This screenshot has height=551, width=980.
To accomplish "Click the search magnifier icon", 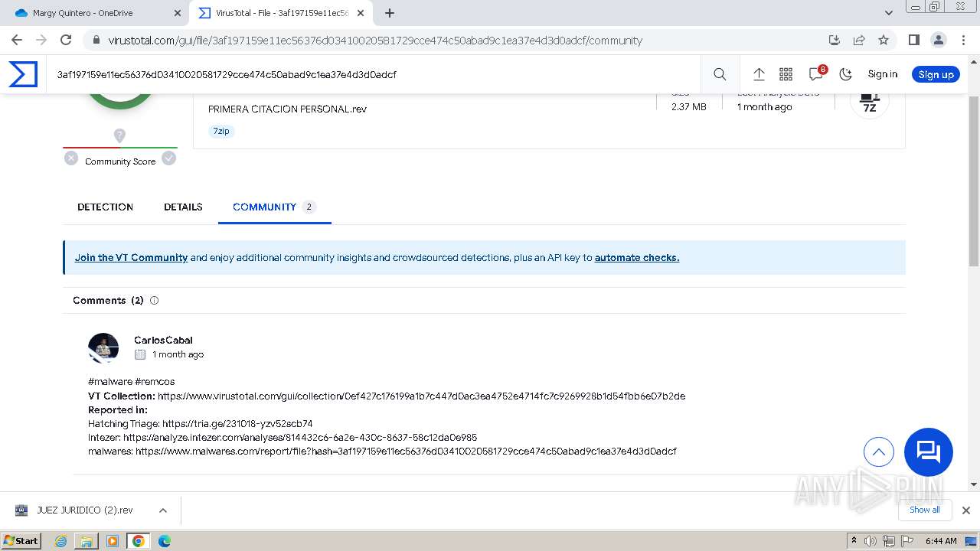I will 720,74.
